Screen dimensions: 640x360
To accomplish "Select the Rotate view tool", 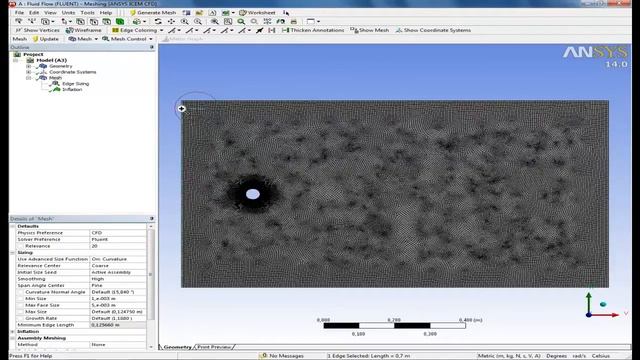I will click(x=158, y=21).
